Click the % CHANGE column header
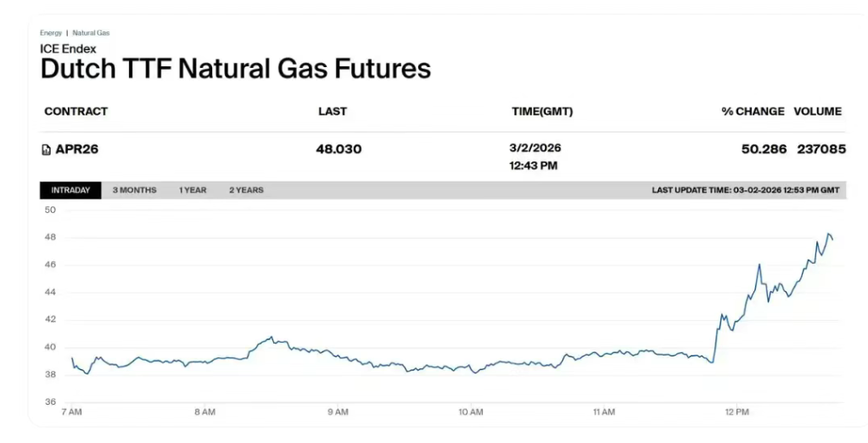 coord(753,111)
